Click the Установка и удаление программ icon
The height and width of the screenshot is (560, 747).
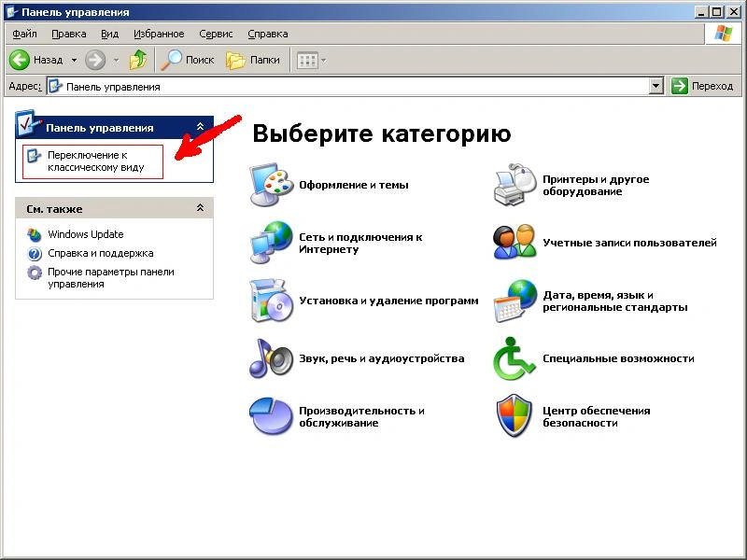(271, 301)
